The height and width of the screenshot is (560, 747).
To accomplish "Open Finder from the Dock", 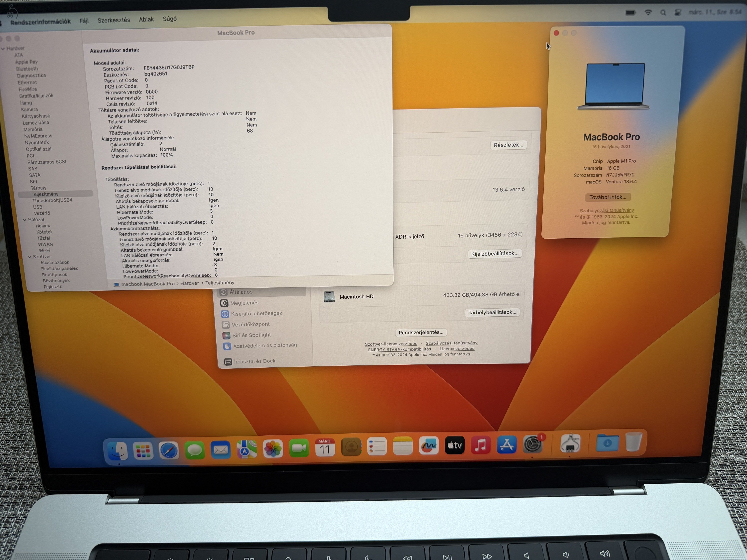I will click(118, 451).
